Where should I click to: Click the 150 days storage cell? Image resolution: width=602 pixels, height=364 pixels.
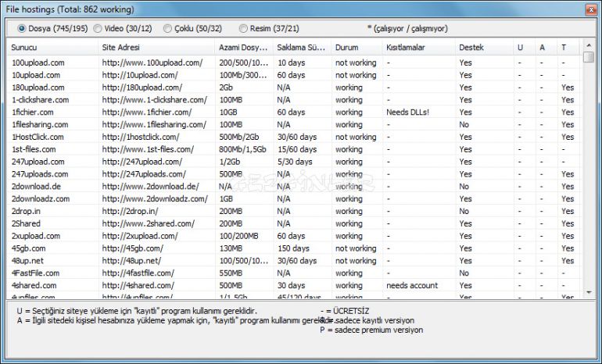(x=293, y=248)
